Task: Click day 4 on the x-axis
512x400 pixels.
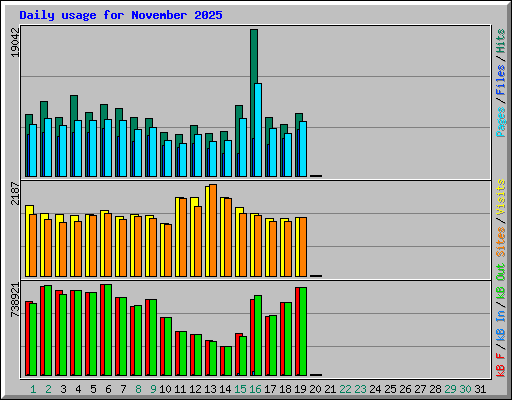Action: click(78, 389)
